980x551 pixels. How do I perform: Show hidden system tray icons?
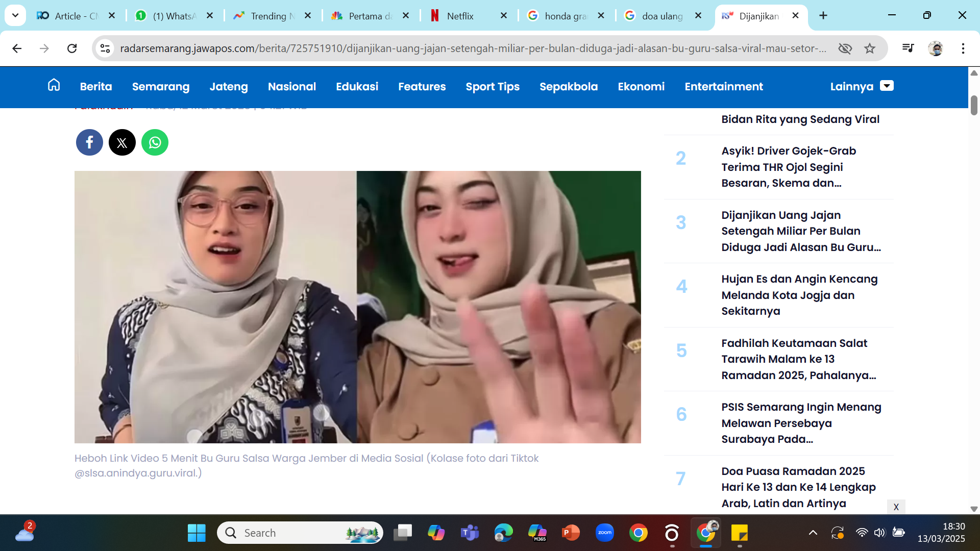813,533
